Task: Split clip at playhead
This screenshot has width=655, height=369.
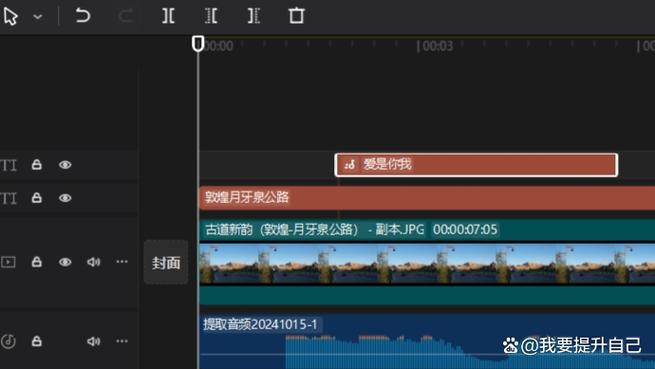Action: click(168, 16)
